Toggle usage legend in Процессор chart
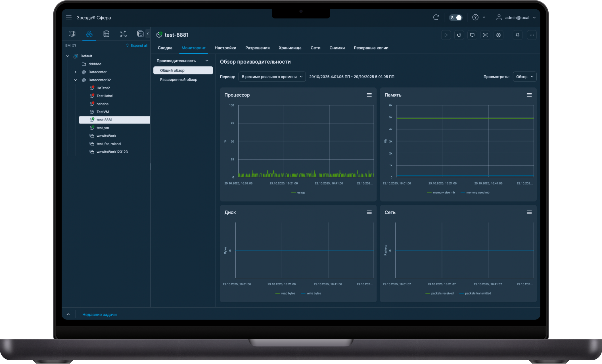 point(301,193)
